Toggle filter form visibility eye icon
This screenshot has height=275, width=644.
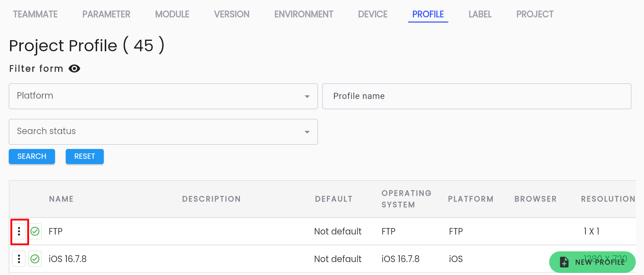point(74,68)
